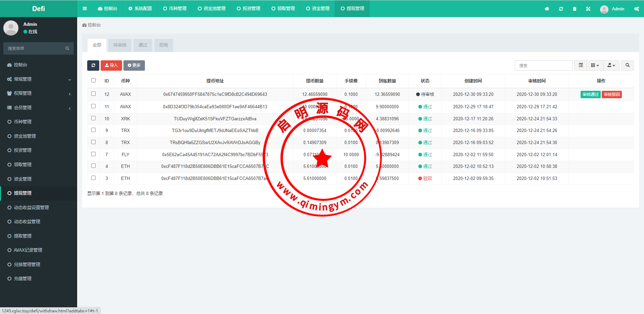
Task: Check the select-all checkbox in table header
Action: point(93,80)
